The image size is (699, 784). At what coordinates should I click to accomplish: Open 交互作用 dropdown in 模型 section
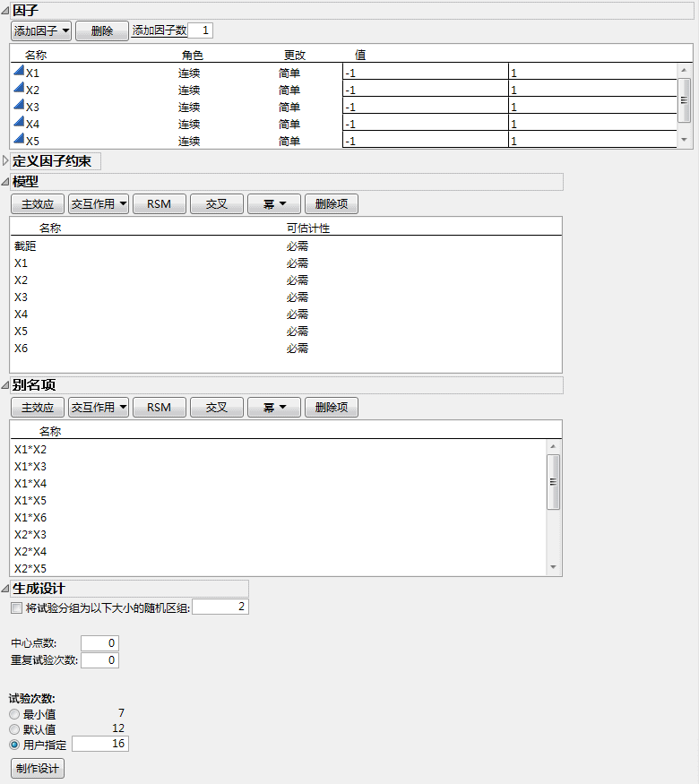99,204
